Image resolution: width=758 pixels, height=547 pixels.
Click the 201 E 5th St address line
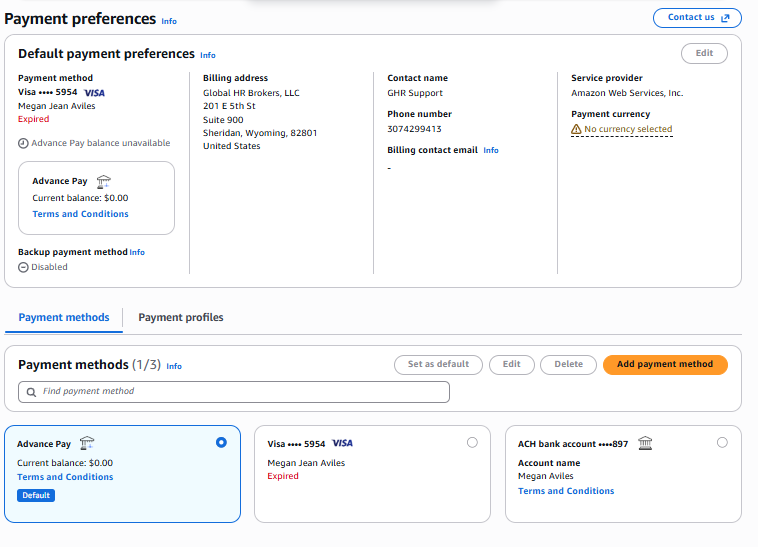click(229, 106)
